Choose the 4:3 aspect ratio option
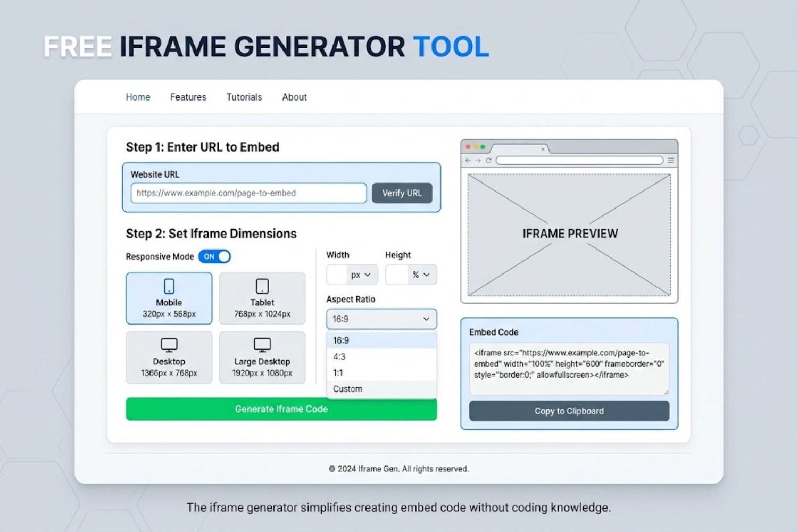This screenshot has height=532, width=798. click(x=381, y=356)
